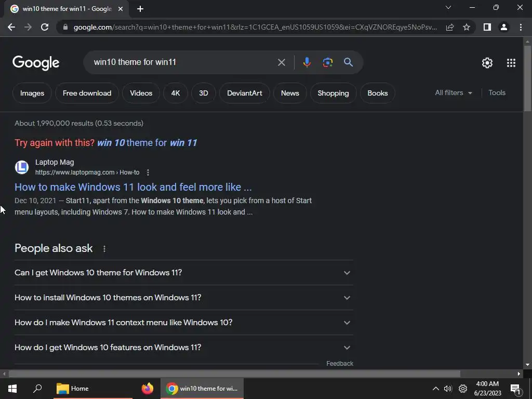This screenshot has height=399, width=532.
Task: Launch Firefox from the taskbar
Action: pyautogui.click(x=147, y=389)
